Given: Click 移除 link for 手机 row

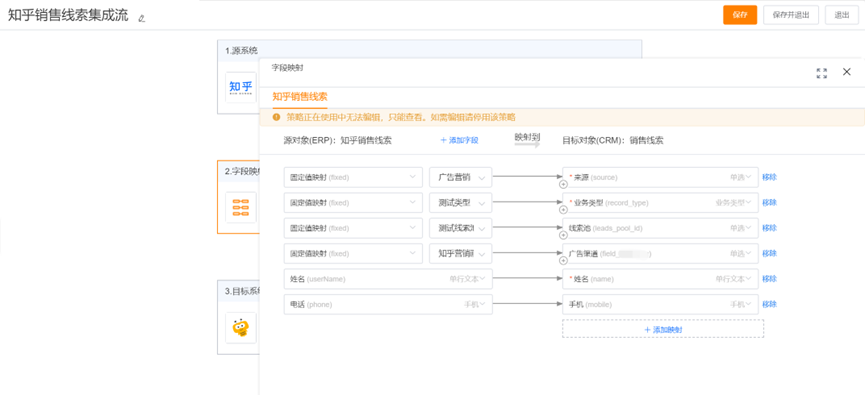Looking at the screenshot, I should point(770,304).
